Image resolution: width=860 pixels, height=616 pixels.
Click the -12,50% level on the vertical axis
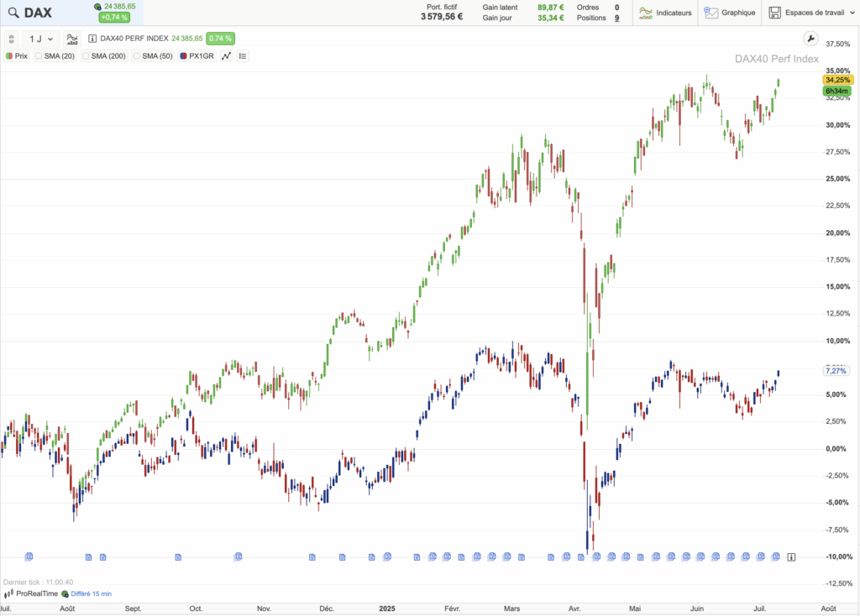[x=839, y=583]
